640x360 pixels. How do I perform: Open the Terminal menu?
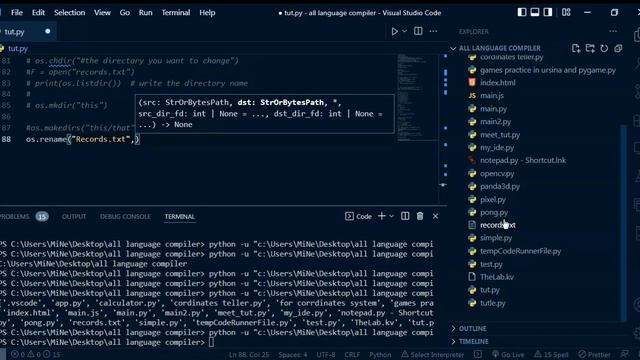pyautogui.click(x=176, y=13)
